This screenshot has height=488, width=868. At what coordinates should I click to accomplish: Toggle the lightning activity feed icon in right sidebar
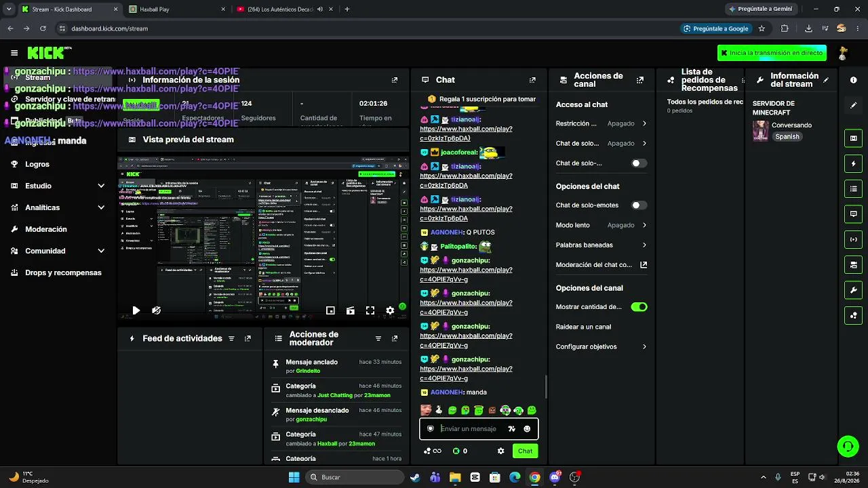click(x=853, y=163)
